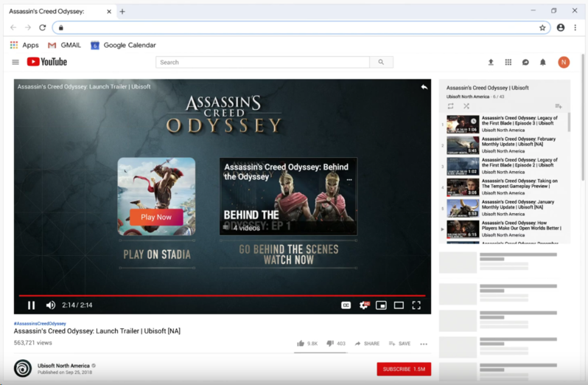This screenshot has height=385, width=588.
Task: Click the playlist panel scrollbar
Action: pyautogui.click(x=569, y=122)
